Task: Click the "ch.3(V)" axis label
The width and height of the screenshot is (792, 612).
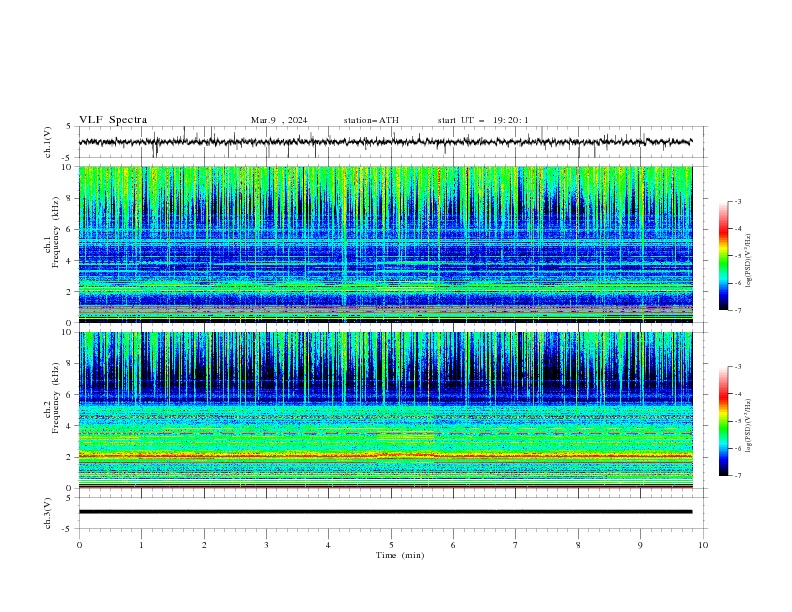Action: click(x=48, y=513)
